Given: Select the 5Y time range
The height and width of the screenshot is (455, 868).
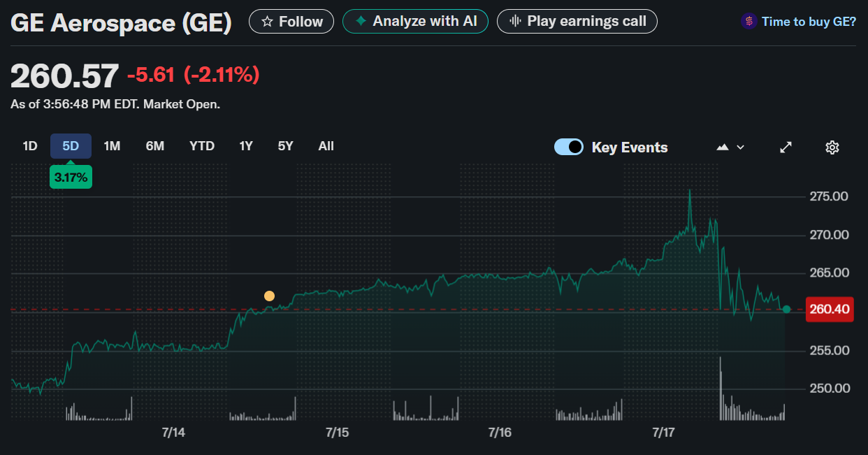Looking at the screenshot, I should (285, 146).
